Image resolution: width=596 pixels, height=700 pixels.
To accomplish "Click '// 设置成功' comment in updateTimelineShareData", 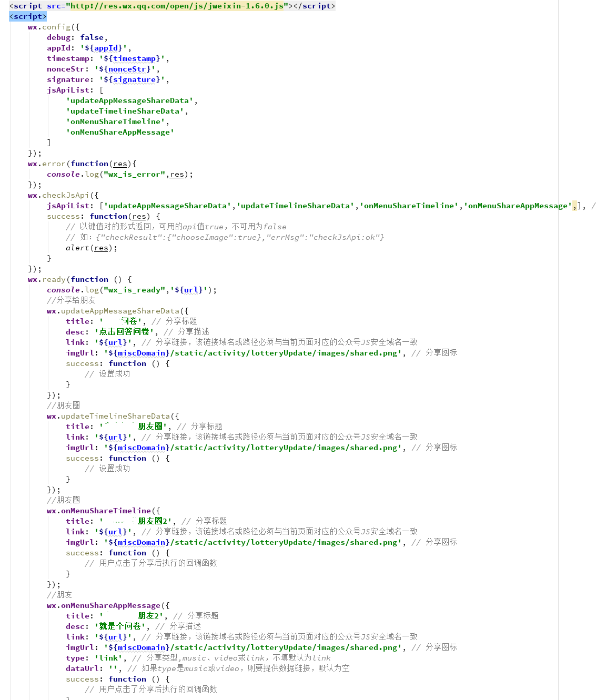I will (107, 469).
